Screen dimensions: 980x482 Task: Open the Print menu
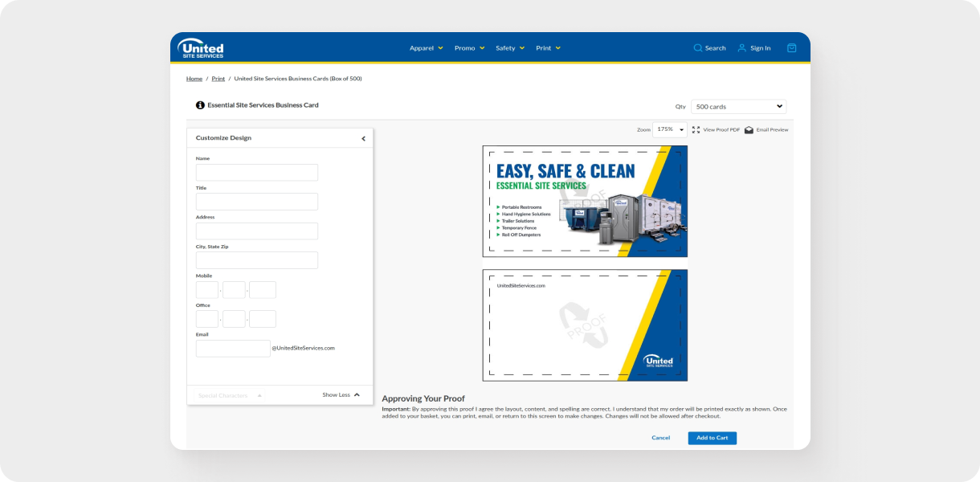pyautogui.click(x=548, y=48)
